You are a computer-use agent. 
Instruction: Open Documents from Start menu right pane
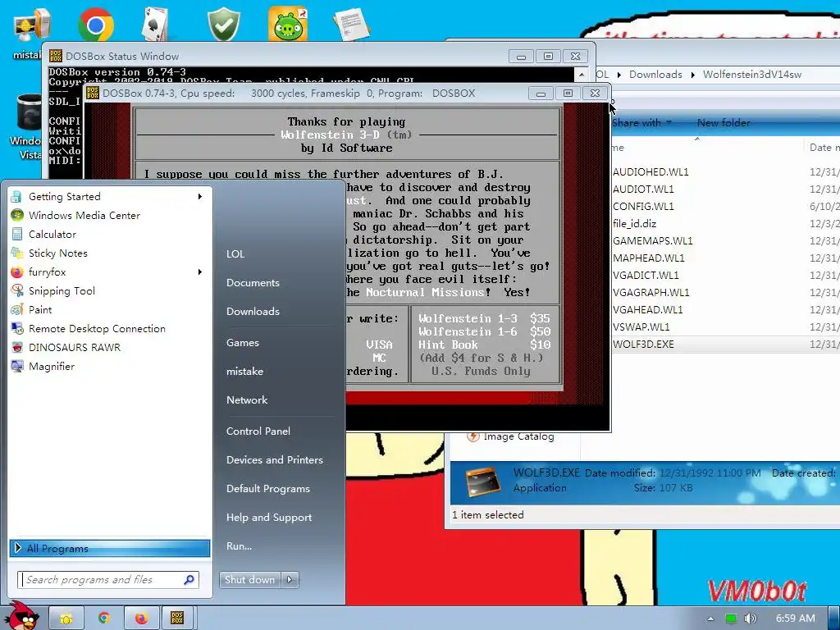tap(253, 283)
